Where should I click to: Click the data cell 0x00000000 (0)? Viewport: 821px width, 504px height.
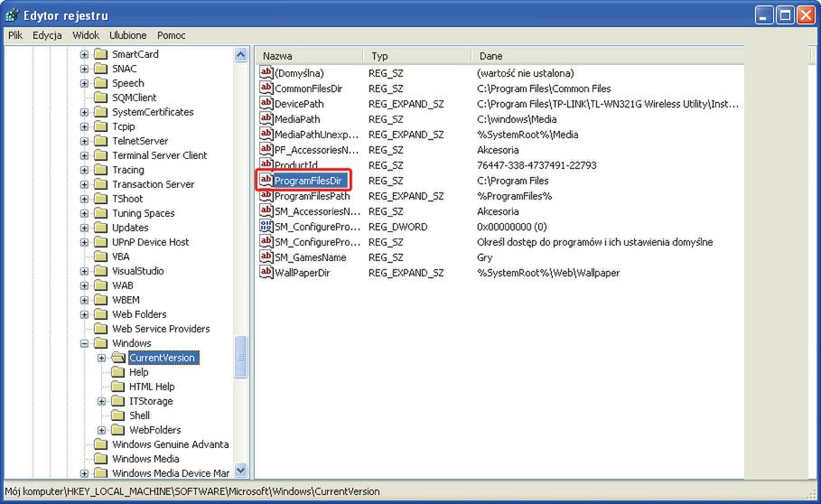[511, 227]
